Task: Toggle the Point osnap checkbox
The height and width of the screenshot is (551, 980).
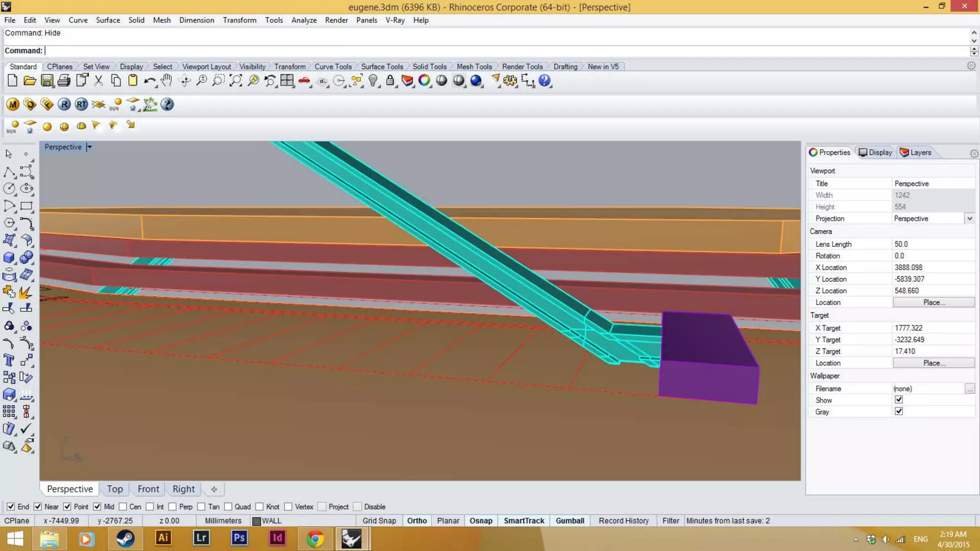Action: (67, 507)
